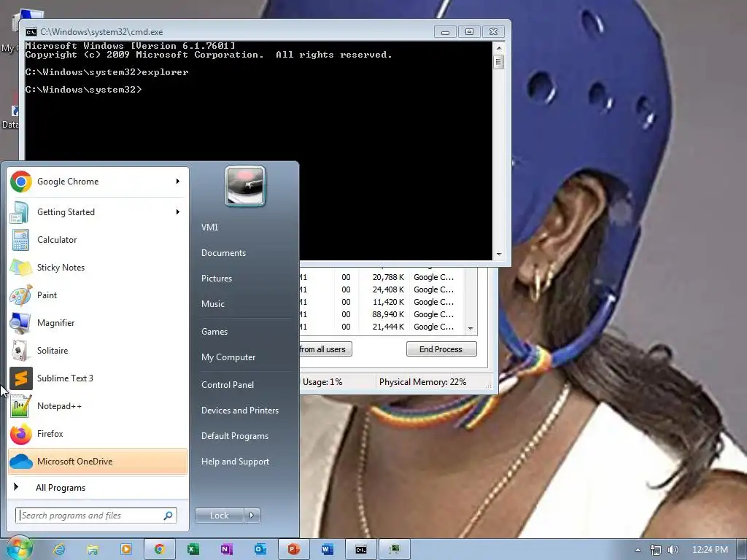Open Internet Explorer from the taskbar
747x560 pixels.
click(x=59, y=549)
